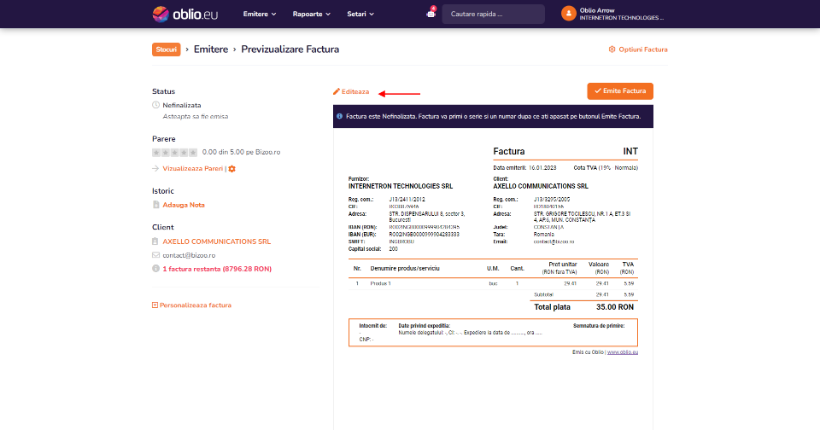Click the Oblio.eu logo

tap(185, 14)
